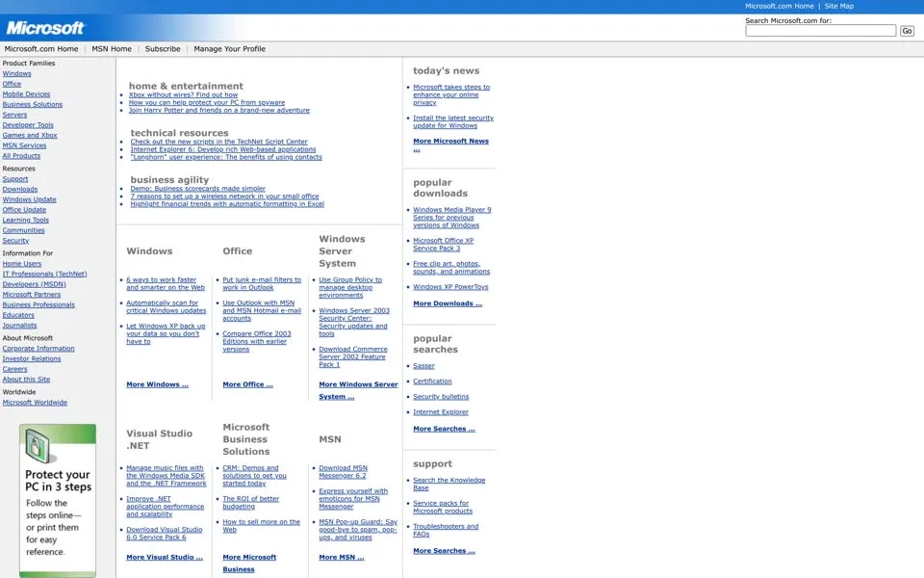
Task: Open Sasser popular search
Action: 423,366
